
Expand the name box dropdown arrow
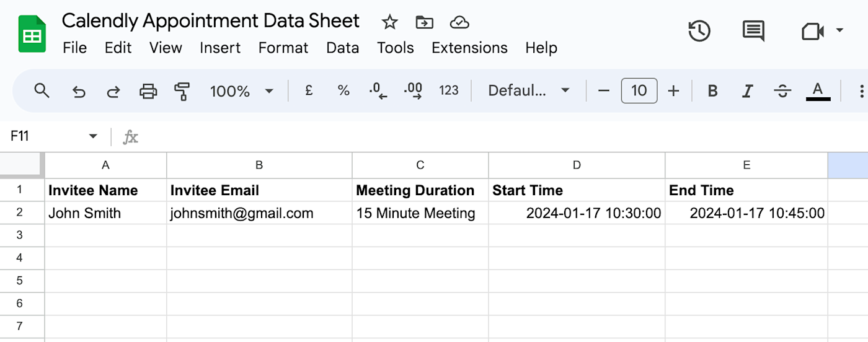pos(93,136)
